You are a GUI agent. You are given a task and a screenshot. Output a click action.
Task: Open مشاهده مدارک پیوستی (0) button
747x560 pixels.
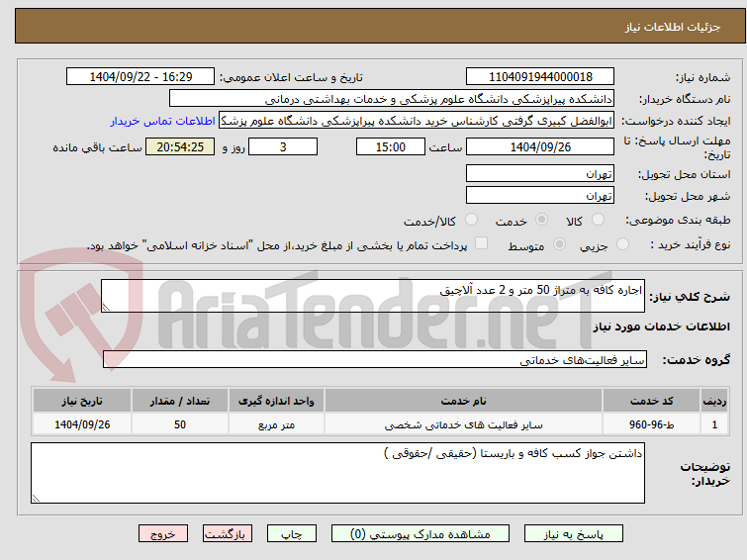pyautogui.click(x=420, y=534)
